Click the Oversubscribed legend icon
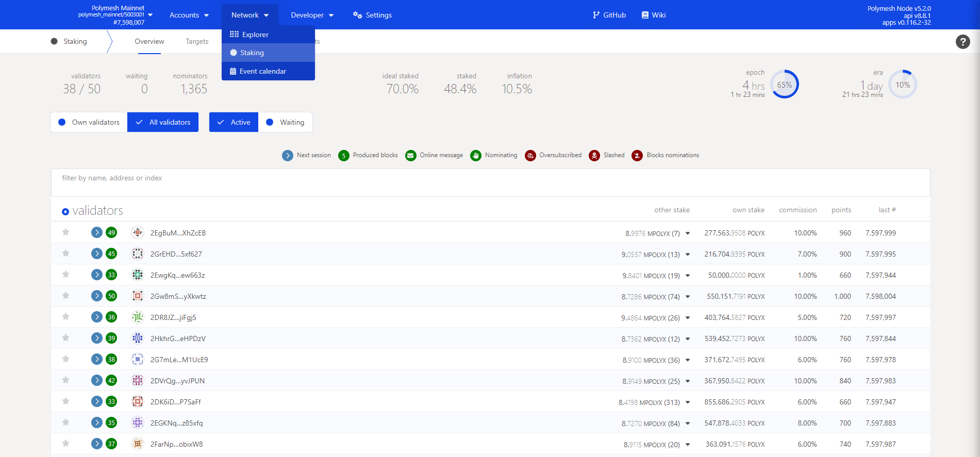Image resolution: width=980 pixels, height=457 pixels. [530, 156]
